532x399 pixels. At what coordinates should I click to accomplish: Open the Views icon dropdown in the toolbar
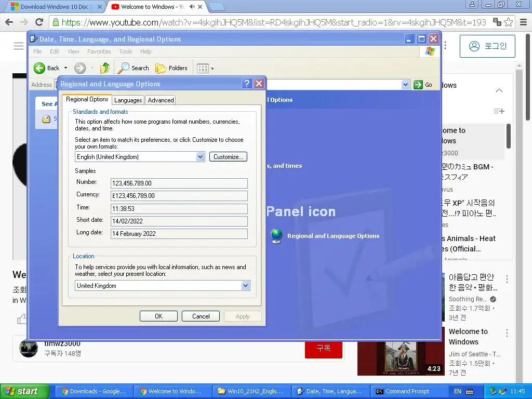[205, 69]
